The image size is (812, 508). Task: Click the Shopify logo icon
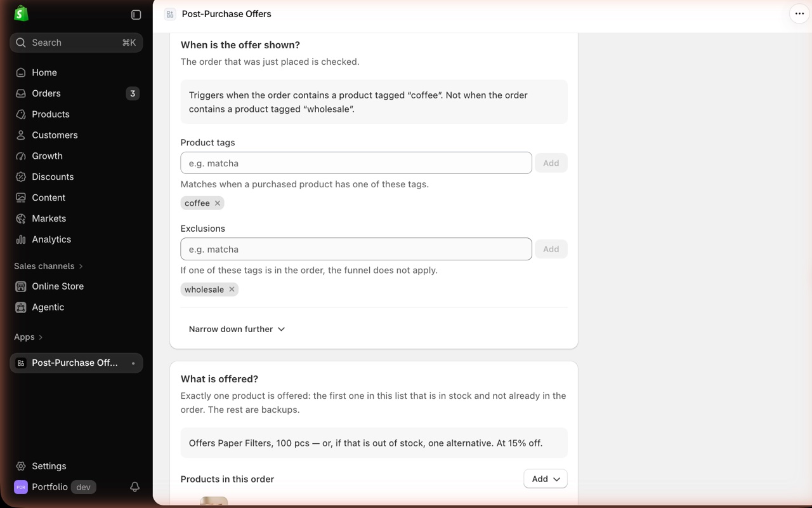21,13
